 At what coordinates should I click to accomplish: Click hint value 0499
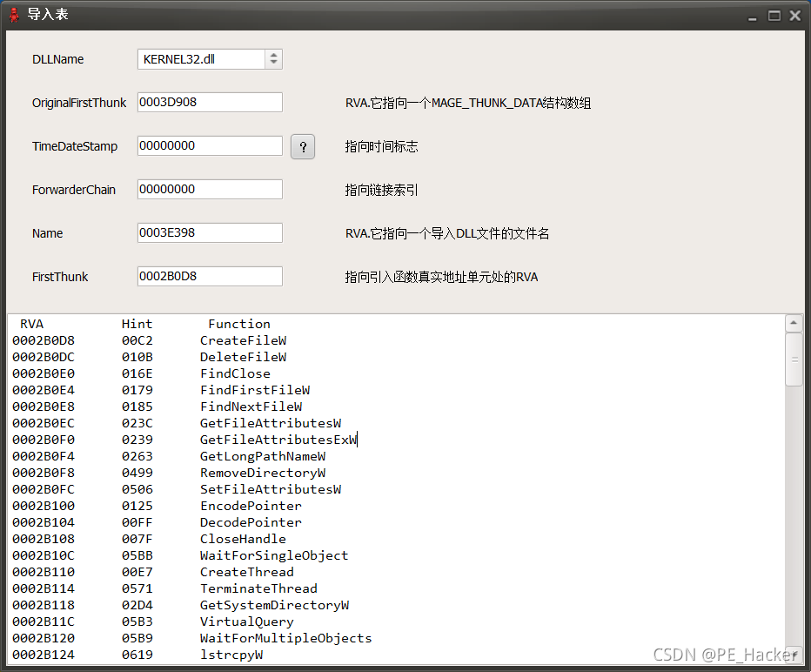click(137, 473)
